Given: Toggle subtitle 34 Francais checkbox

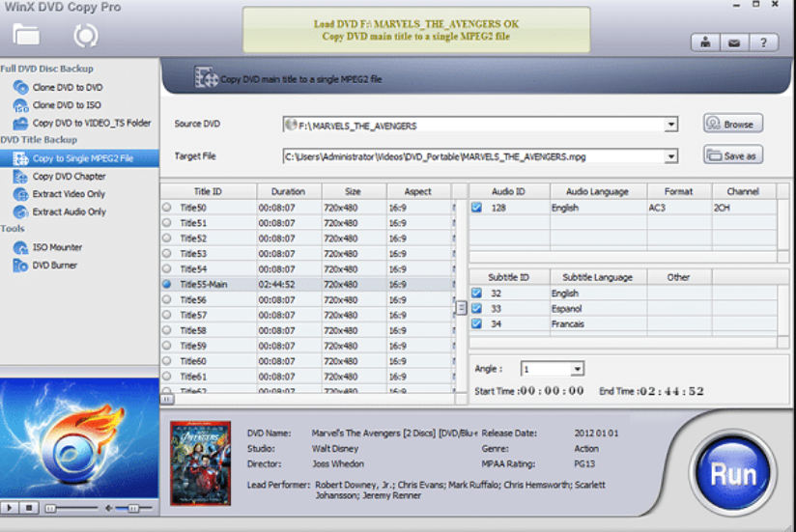Looking at the screenshot, I should (x=476, y=323).
